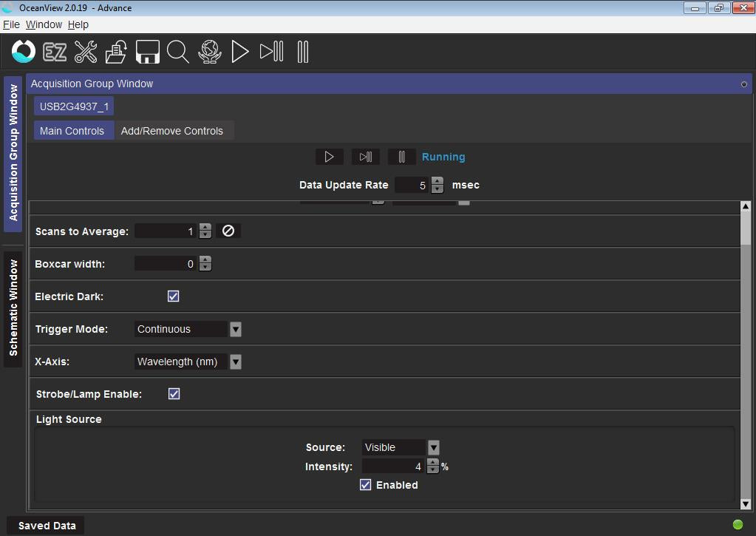Click the large pause icon in top toolbar

click(302, 52)
